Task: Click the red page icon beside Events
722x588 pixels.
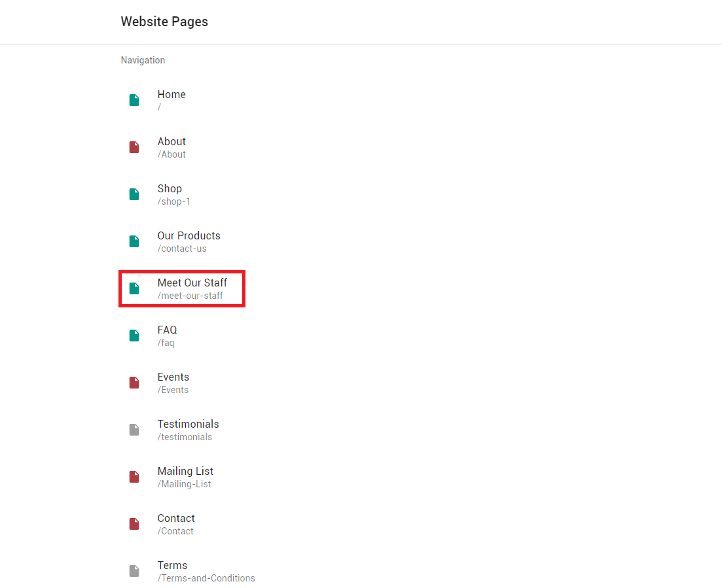Action: coord(134,383)
